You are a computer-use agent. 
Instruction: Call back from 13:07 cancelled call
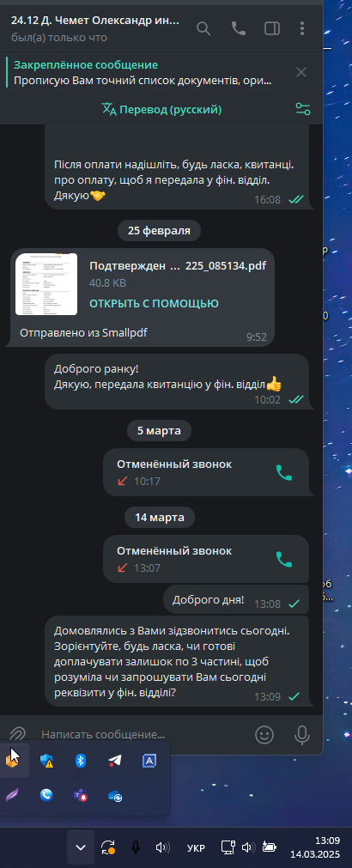[284, 559]
